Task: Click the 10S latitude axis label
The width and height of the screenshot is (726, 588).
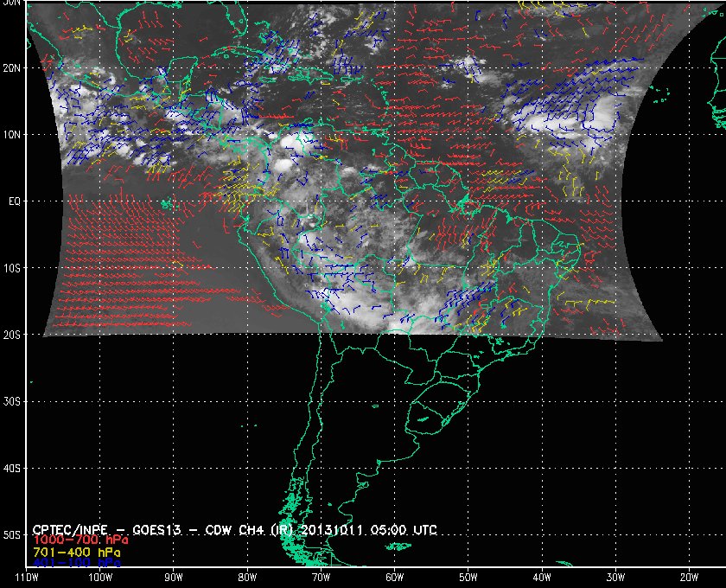Action: 12,268
